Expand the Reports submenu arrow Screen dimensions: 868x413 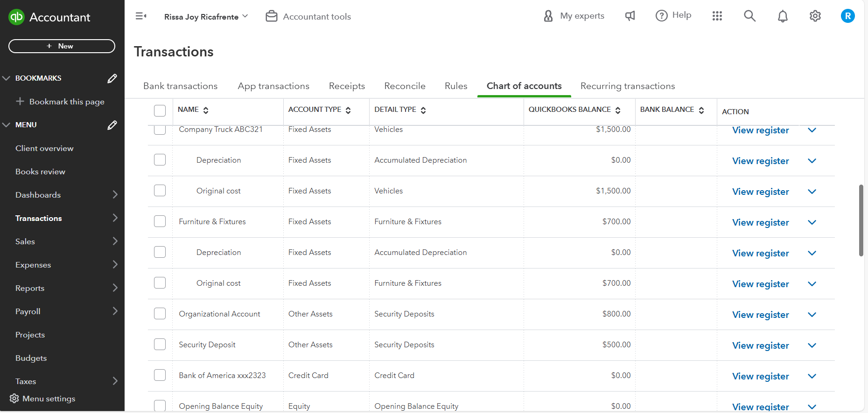[115, 288]
